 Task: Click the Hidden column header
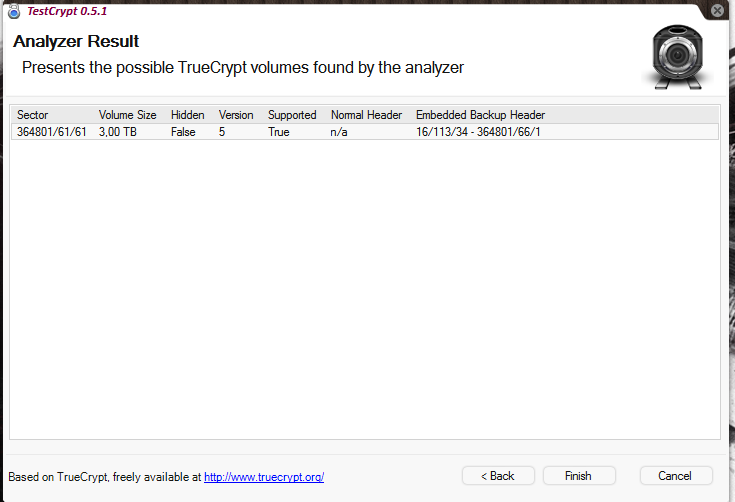pyautogui.click(x=188, y=115)
